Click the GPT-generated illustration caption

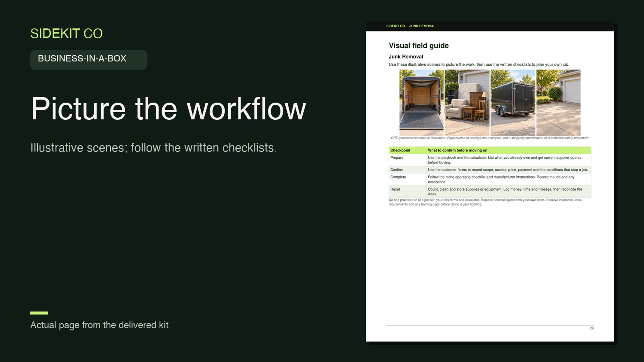tap(490, 138)
